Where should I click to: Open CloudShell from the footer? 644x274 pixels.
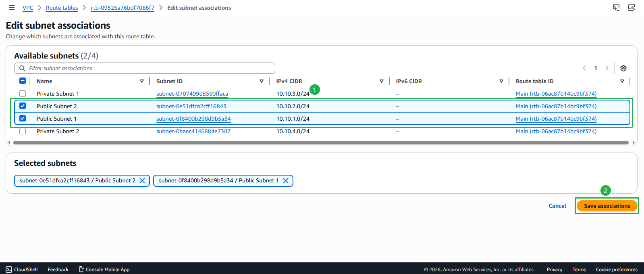click(x=22, y=269)
